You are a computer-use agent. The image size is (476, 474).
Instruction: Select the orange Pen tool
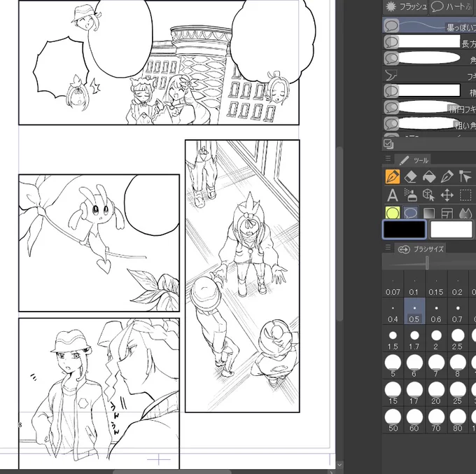(x=393, y=176)
